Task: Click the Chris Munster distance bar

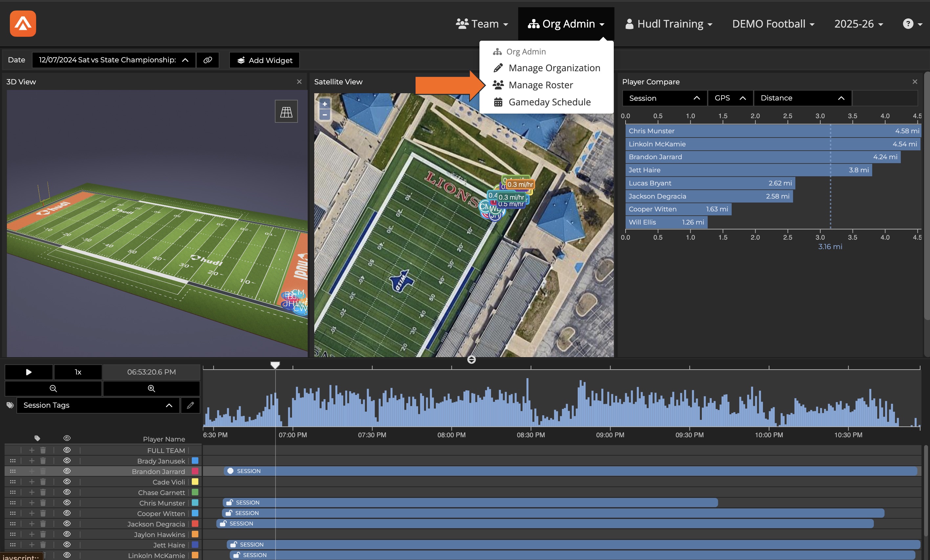Action: pyautogui.click(x=773, y=131)
